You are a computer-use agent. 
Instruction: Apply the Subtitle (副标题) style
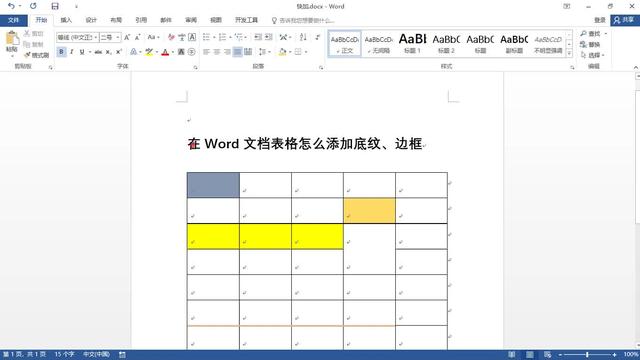tap(514, 44)
